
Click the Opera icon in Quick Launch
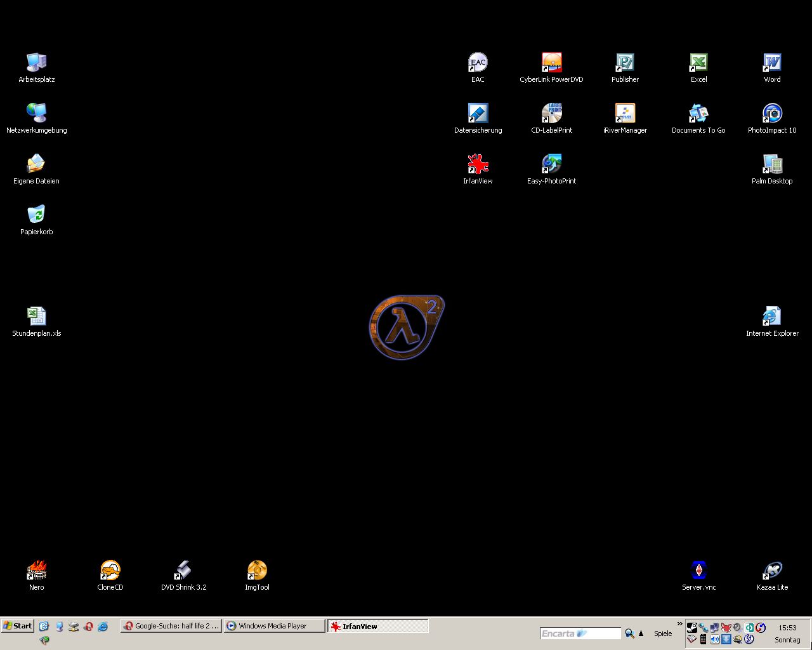88,627
